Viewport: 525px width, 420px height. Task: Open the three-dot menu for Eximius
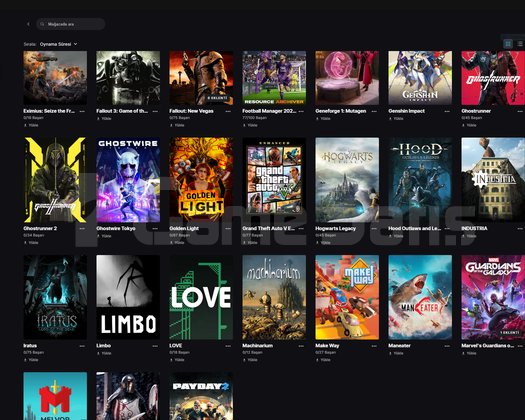tap(82, 111)
